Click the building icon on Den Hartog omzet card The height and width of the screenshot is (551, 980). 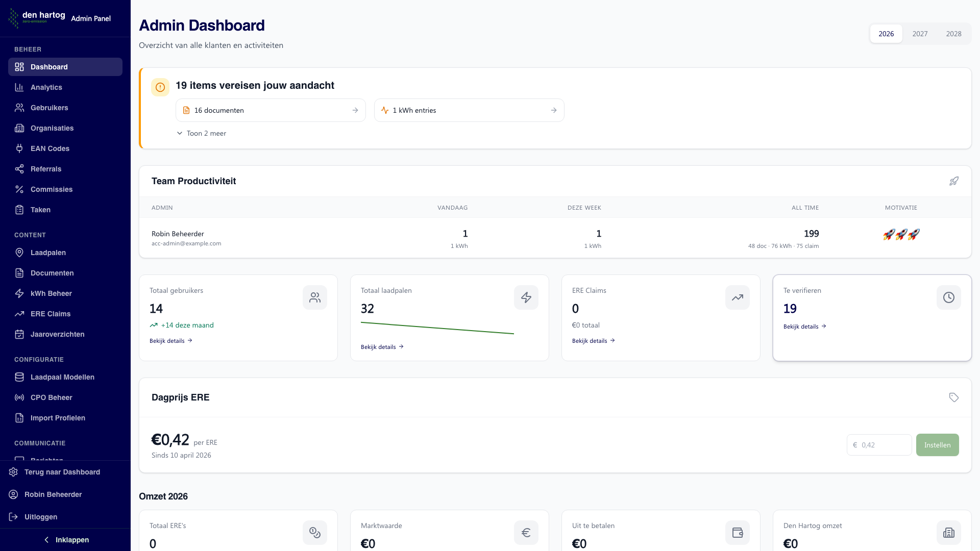click(x=949, y=533)
